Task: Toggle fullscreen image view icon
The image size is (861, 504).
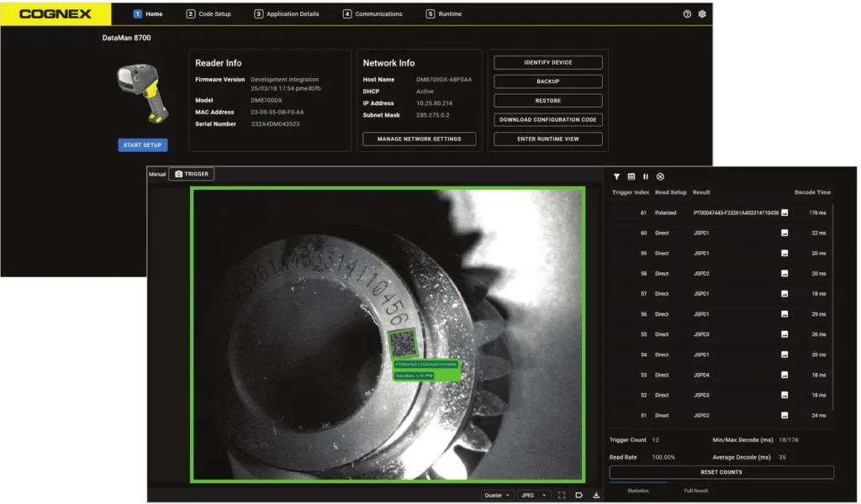Action: tap(561, 496)
